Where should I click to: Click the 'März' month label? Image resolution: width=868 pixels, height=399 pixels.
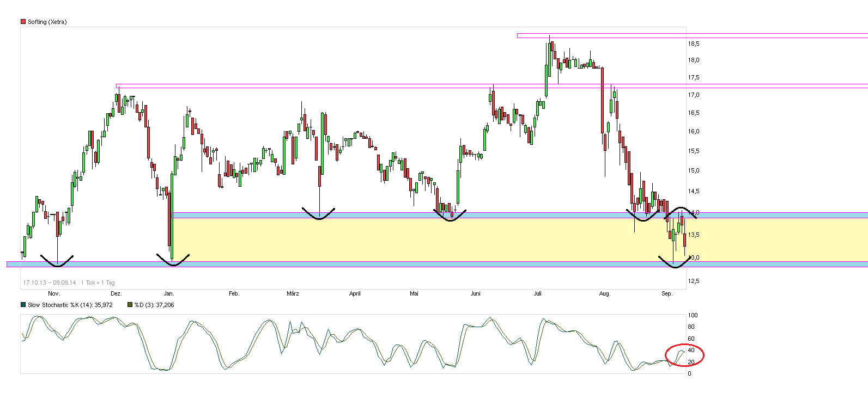point(293,293)
